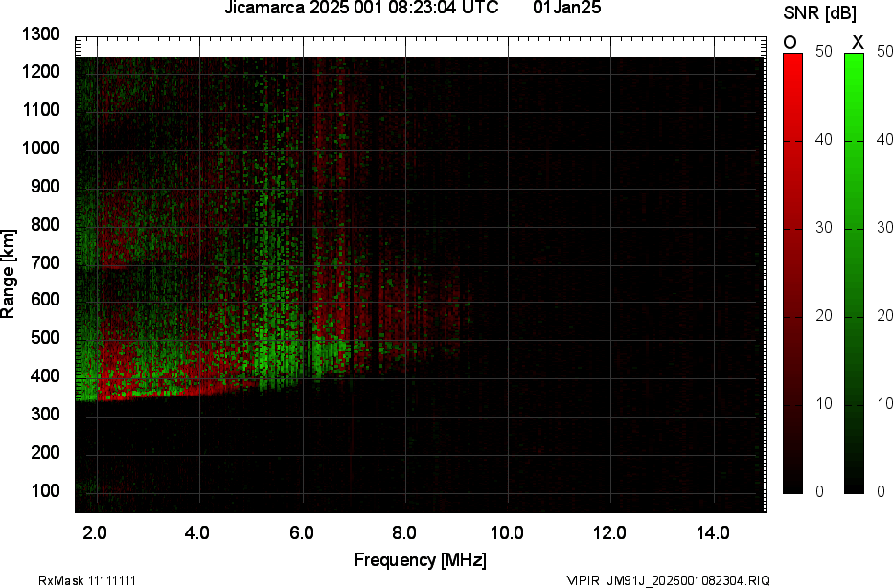This screenshot has width=893, height=588.
Task: Click the 10 label on O scale
Action: point(823,403)
